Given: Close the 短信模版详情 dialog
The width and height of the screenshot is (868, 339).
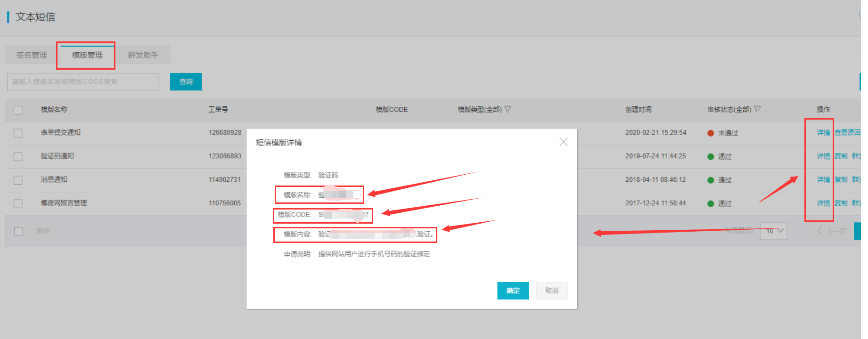Looking at the screenshot, I should tap(563, 142).
